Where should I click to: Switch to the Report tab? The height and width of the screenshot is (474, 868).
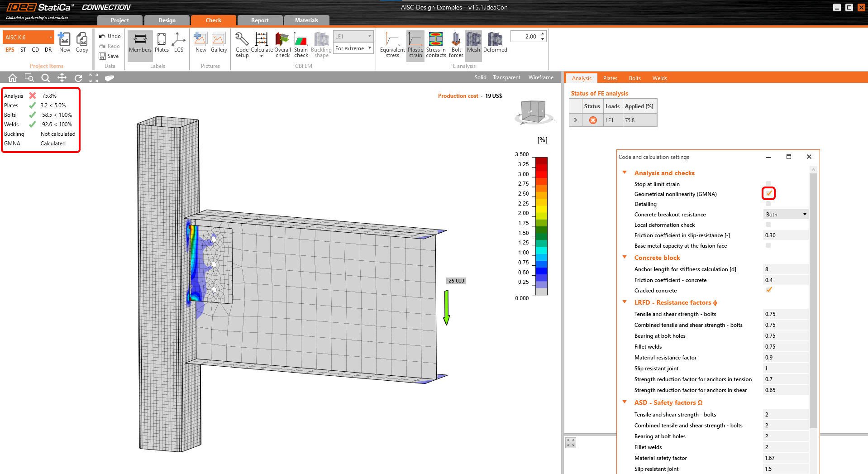[x=260, y=20]
